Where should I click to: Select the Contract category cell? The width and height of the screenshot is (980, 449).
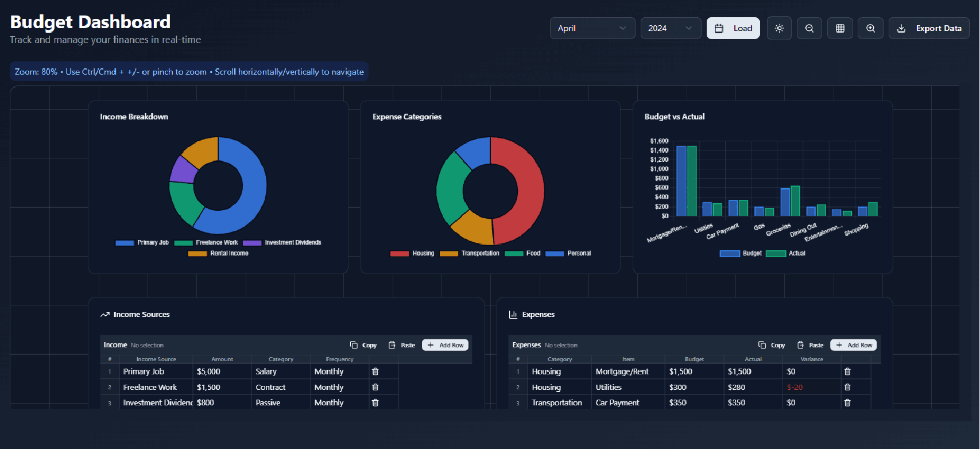pyautogui.click(x=281, y=387)
